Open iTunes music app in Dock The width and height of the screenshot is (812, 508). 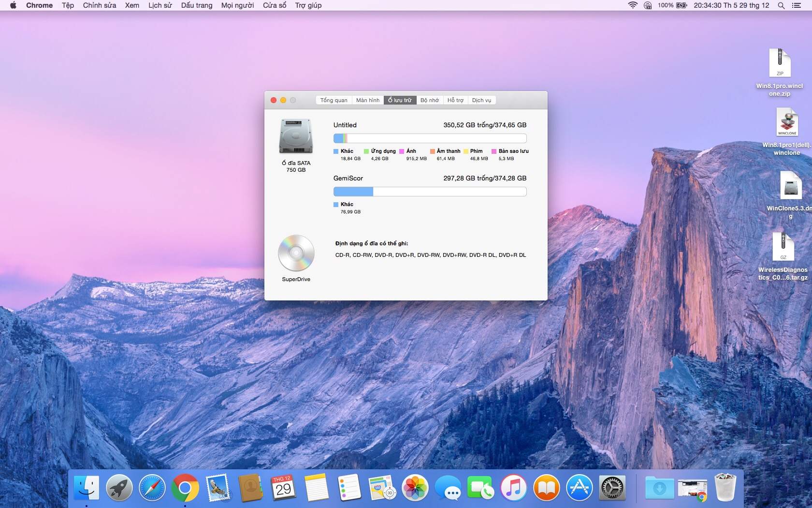(513, 488)
